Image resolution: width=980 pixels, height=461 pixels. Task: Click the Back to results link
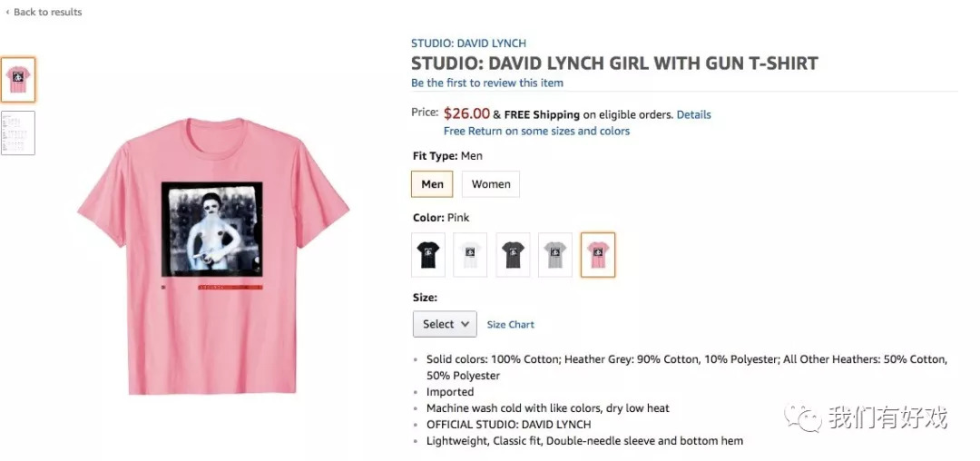[47, 13]
